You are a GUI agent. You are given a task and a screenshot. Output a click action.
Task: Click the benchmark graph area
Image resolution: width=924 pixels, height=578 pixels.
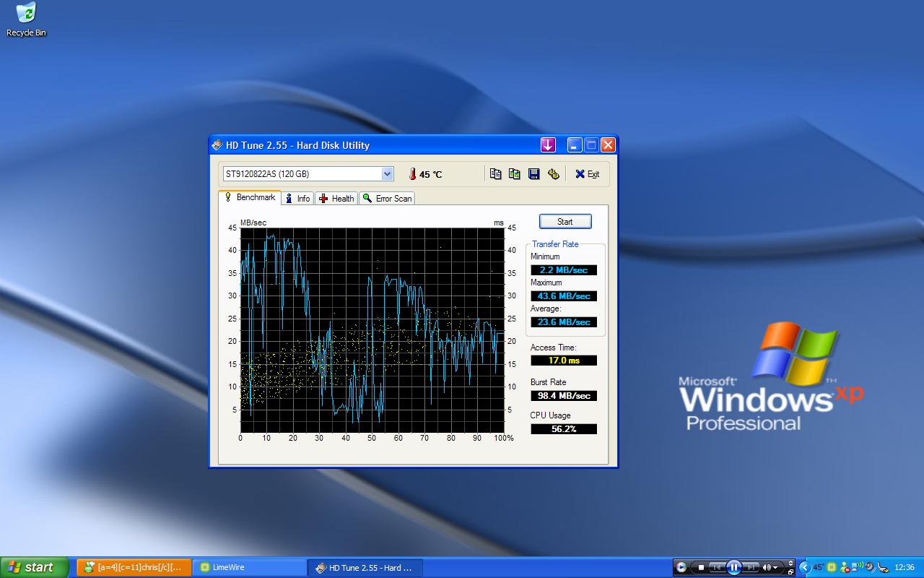(x=372, y=330)
